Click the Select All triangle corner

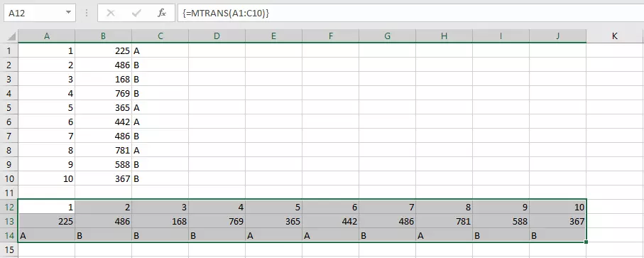[12, 37]
